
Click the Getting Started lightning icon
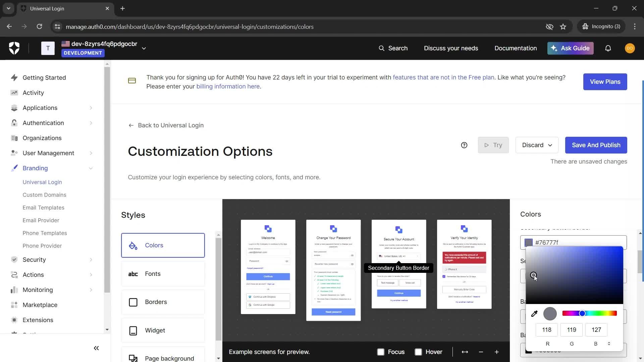tap(14, 78)
